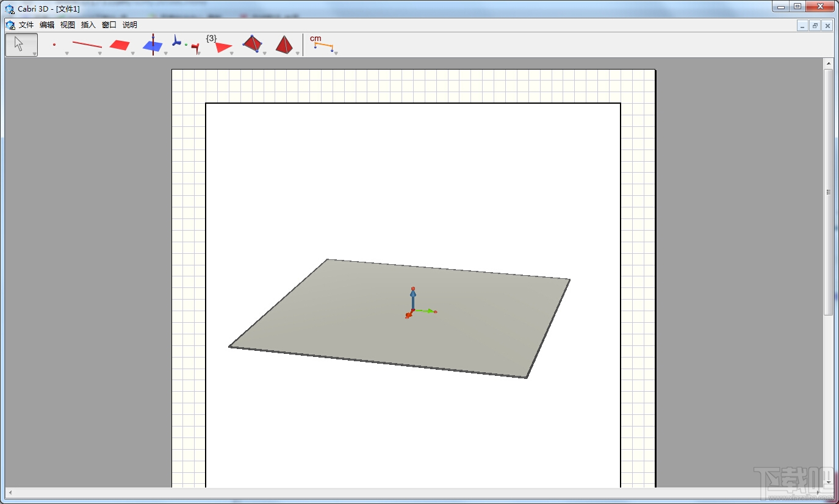Open the 插入 menu
This screenshot has width=839, height=504.
click(88, 25)
